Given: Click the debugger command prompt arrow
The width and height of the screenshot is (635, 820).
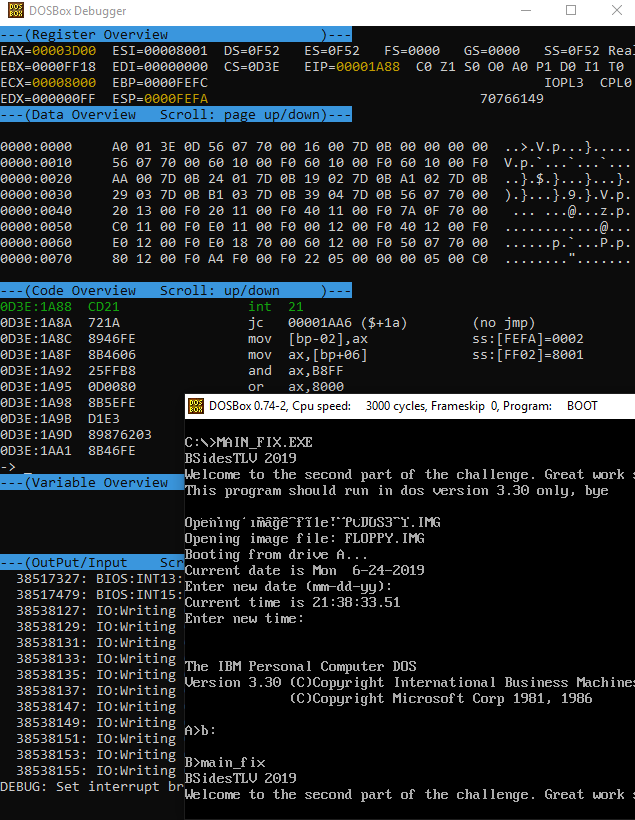Looking at the screenshot, I should click(x=8, y=467).
